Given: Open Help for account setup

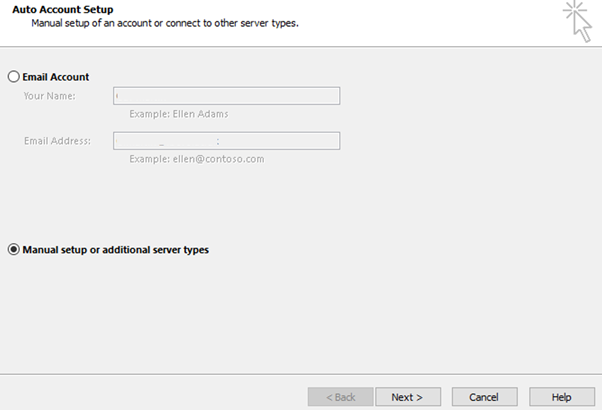Looking at the screenshot, I should point(561,397).
